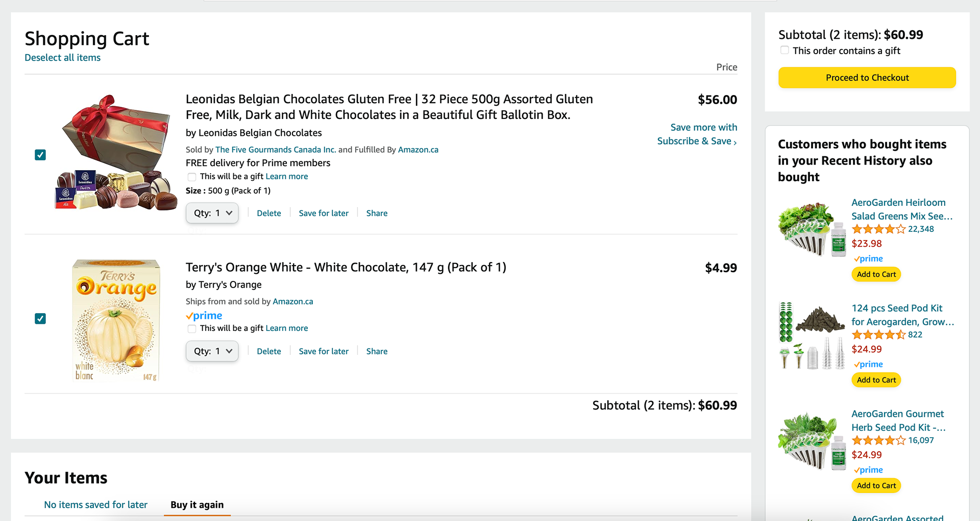The height and width of the screenshot is (521, 980).
Task: Open Amazon.ca link under Terry's Orange item
Action: (x=293, y=301)
